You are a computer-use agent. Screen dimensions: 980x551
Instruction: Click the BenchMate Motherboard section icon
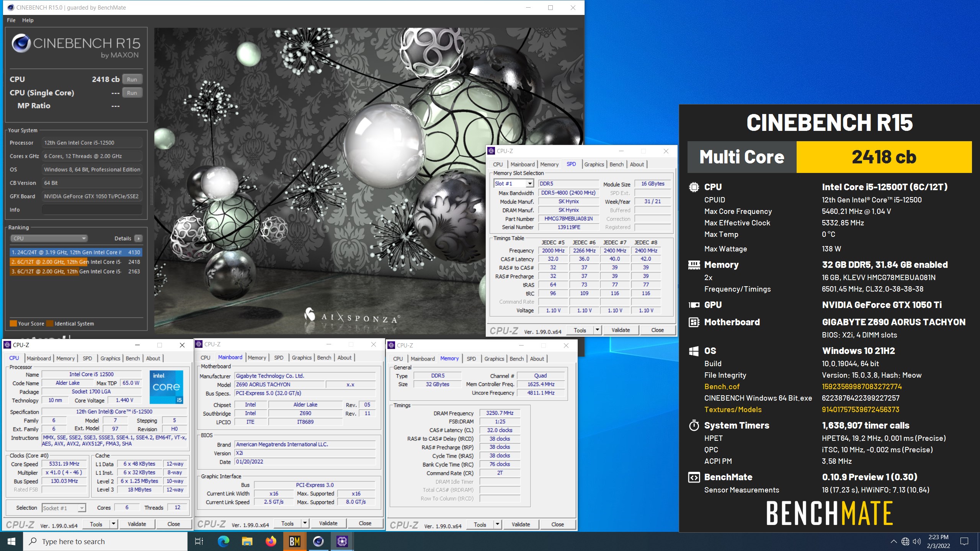(694, 322)
